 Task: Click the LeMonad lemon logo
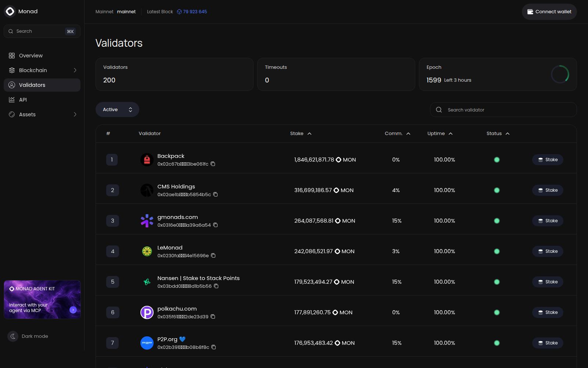click(147, 251)
